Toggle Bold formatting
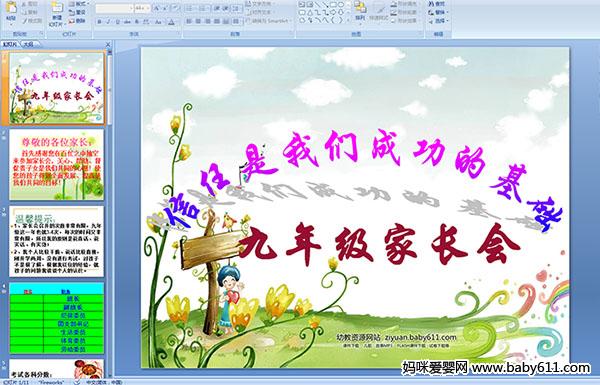This screenshot has width=600, height=385. (x=99, y=22)
